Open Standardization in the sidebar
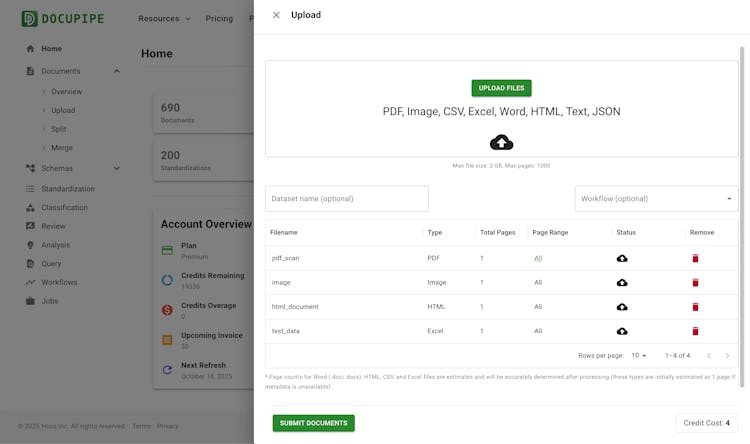 tap(67, 188)
